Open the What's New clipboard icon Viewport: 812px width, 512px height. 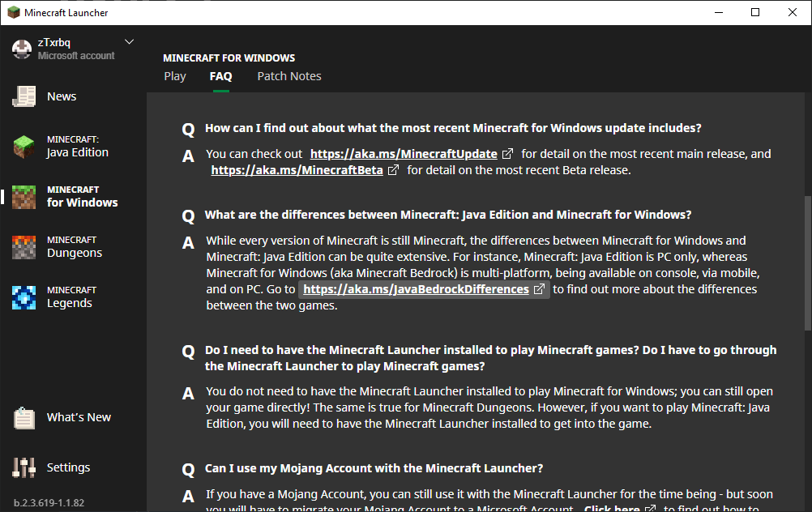click(24, 418)
